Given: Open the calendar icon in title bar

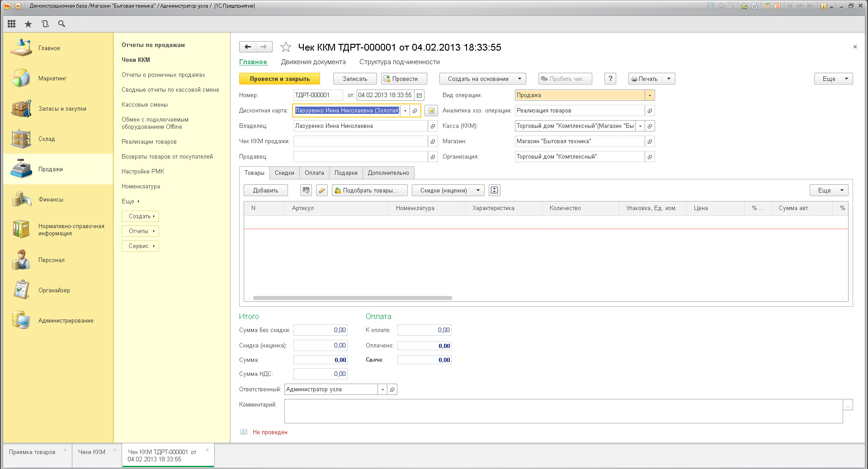Looking at the screenshot, I should [x=778, y=6].
